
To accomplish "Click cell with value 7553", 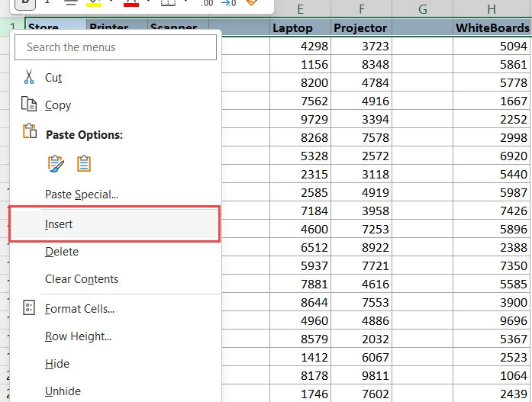I will point(361,302).
